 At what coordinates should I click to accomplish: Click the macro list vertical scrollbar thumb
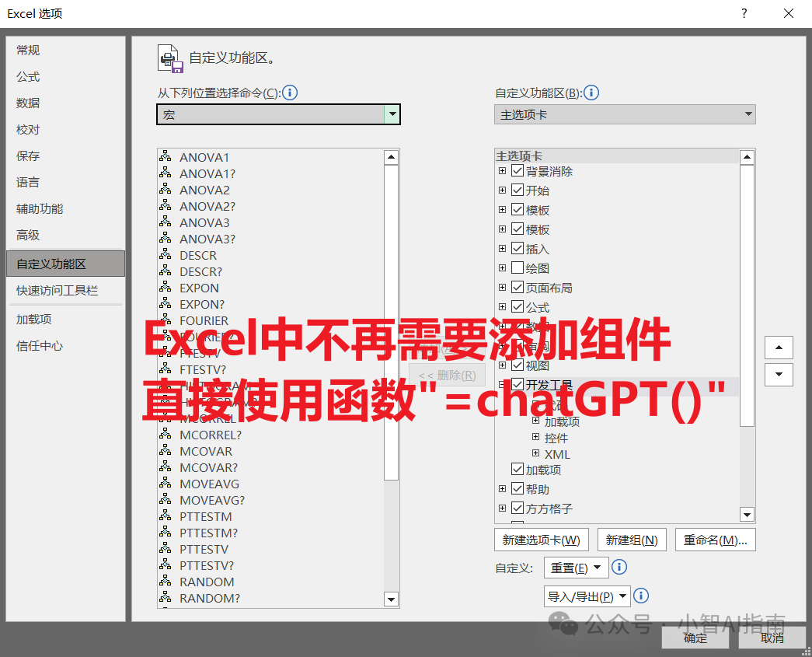392,323
